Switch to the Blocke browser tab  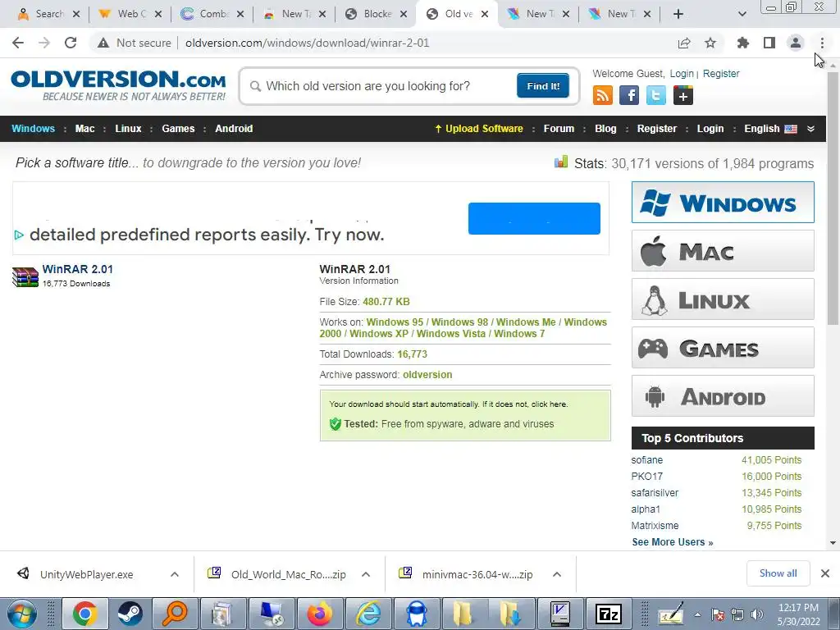374,14
